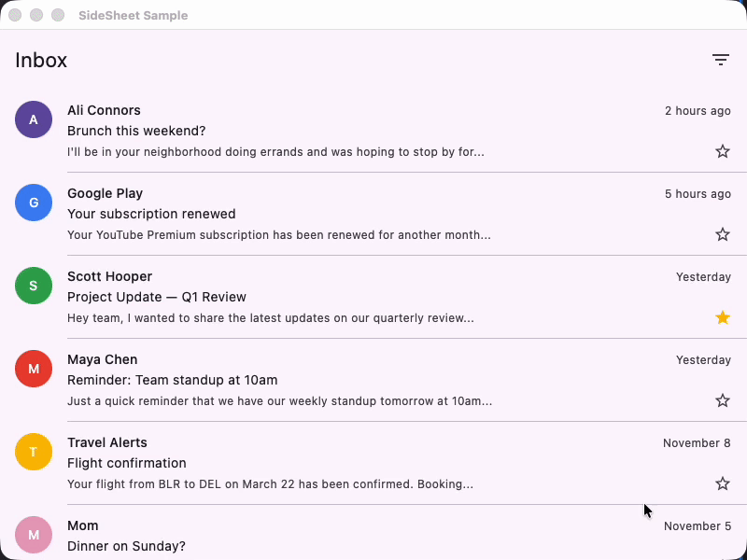Click Maya Chen's red avatar
Screen dimensions: 747x560
(34, 369)
